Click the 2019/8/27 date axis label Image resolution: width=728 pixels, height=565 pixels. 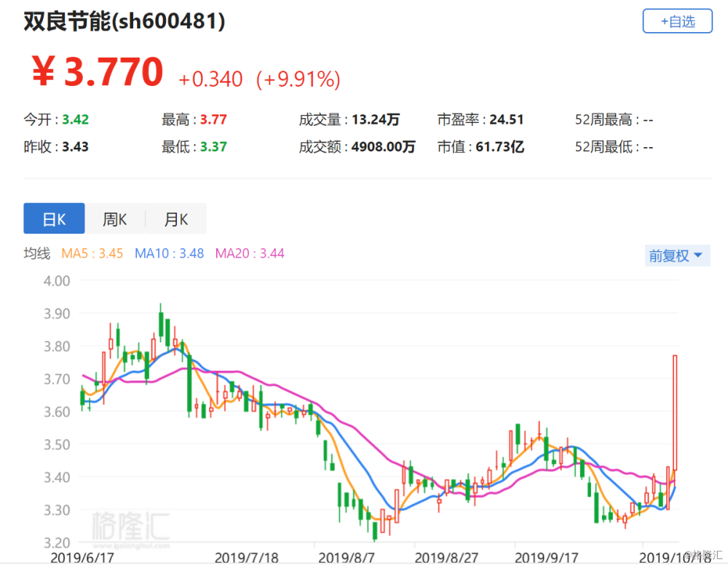[x=446, y=558]
